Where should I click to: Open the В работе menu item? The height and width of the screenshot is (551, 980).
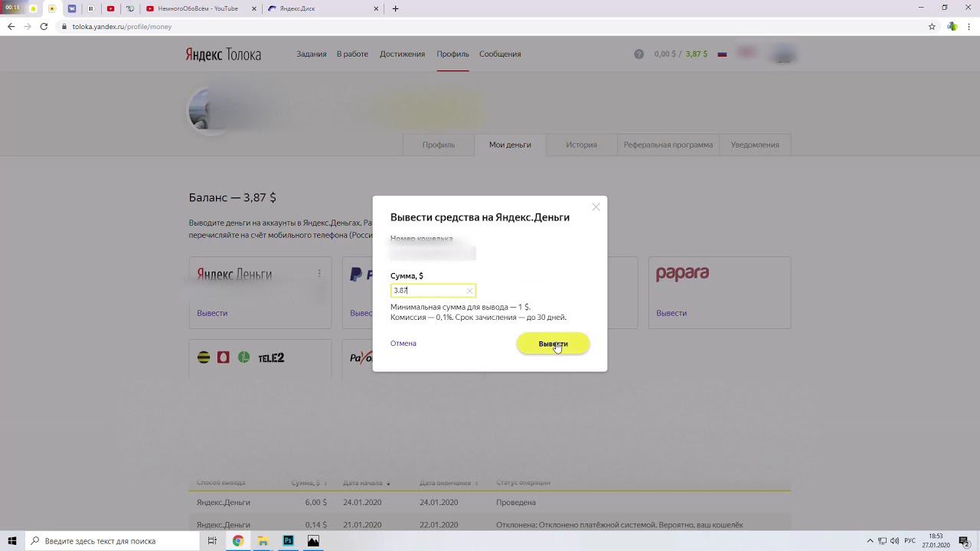(x=352, y=54)
